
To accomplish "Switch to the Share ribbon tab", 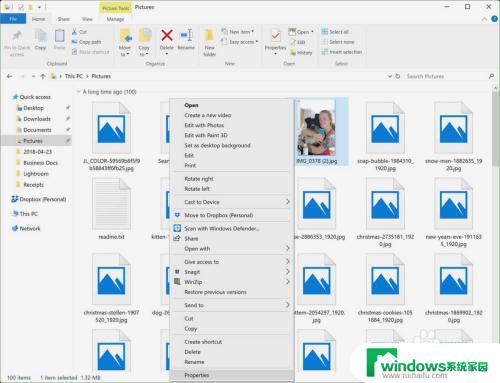I will (63, 19).
